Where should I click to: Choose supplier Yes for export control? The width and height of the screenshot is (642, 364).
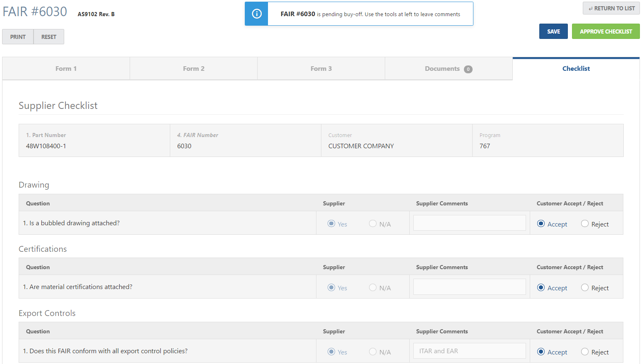pos(331,352)
